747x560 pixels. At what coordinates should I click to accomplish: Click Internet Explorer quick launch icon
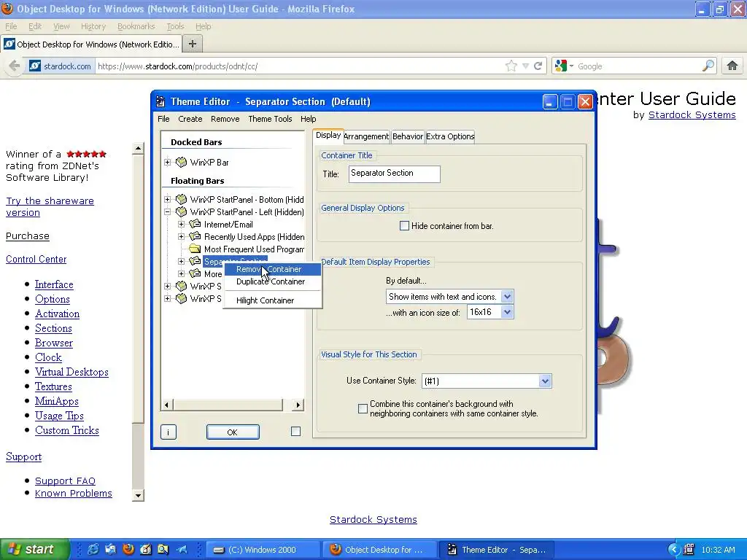(x=93, y=549)
